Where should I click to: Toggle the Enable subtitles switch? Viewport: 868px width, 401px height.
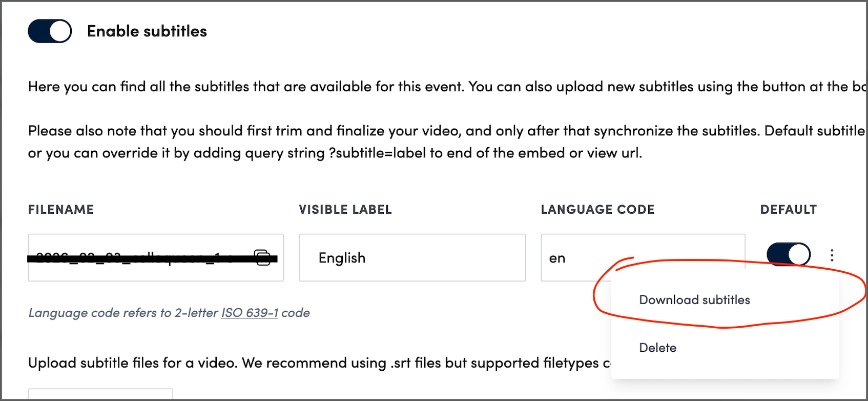pos(50,31)
